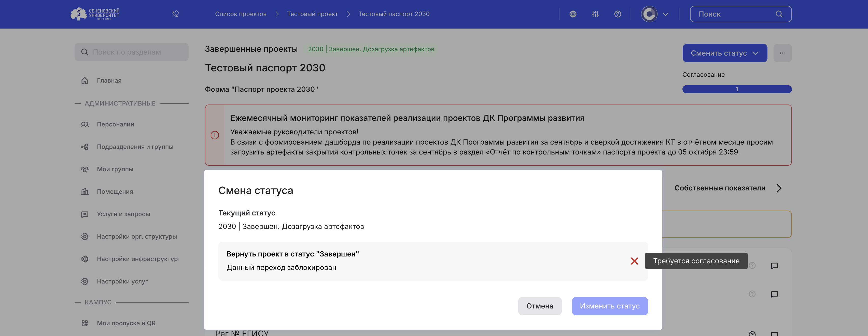Open the Сменить статус dropdown
868x336 pixels.
pyautogui.click(x=724, y=53)
